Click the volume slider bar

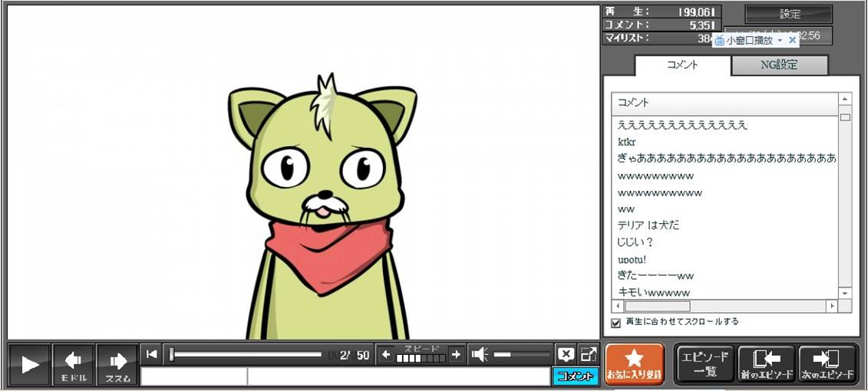pos(522,354)
